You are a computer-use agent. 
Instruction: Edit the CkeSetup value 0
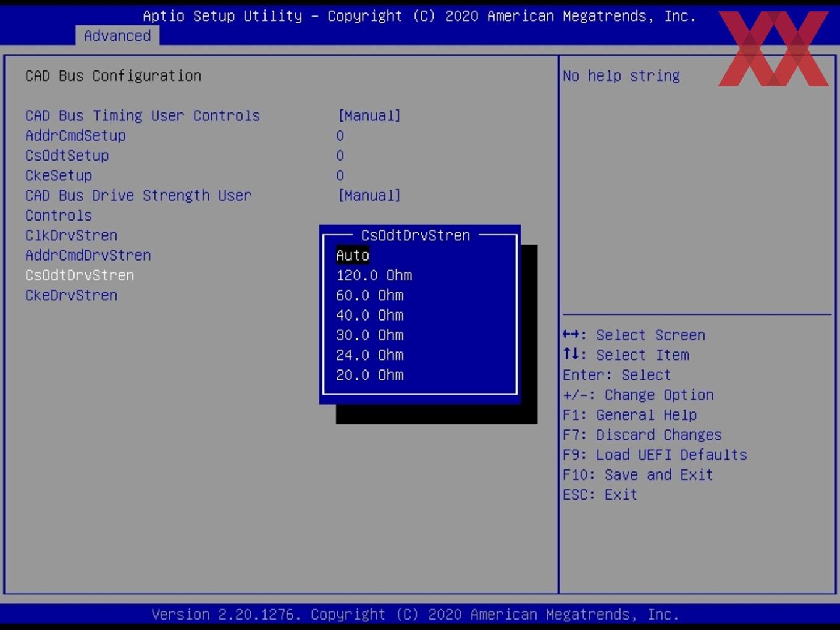click(x=340, y=175)
